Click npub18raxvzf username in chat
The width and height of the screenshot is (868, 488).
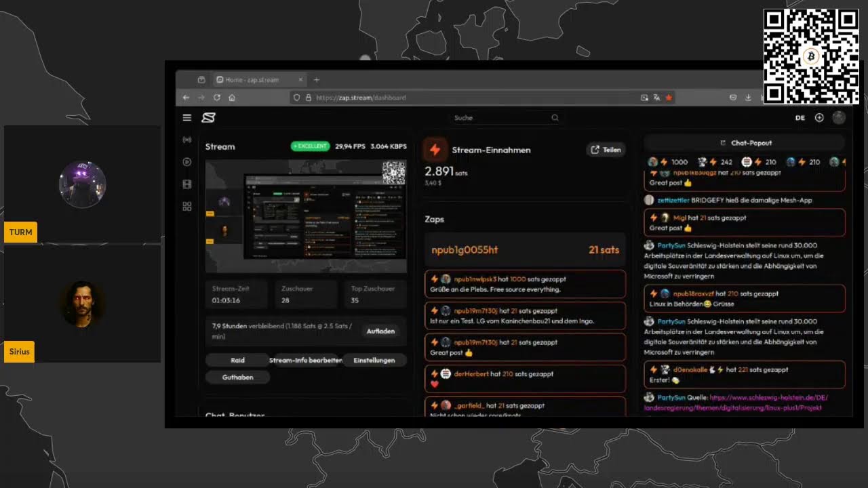coord(694,293)
